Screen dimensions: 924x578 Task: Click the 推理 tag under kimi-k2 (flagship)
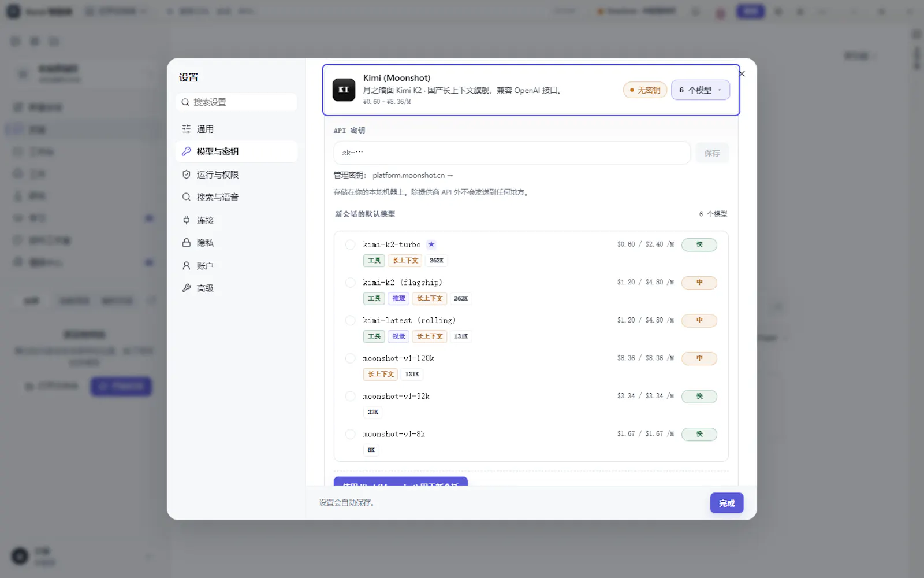coord(398,299)
